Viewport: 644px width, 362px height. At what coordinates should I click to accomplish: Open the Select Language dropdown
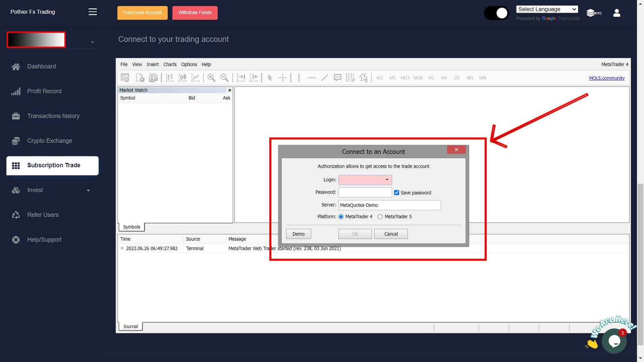pyautogui.click(x=547, y=9)
